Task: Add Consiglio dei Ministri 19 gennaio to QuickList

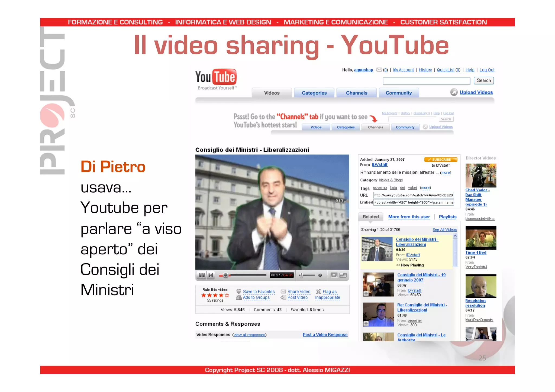Action: coord(366,294)
